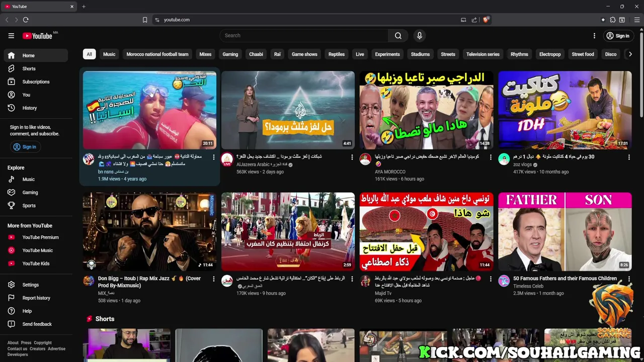Open the Advertise footer link
This screenshot has width=644, height=362.
(x=56, y=349)
